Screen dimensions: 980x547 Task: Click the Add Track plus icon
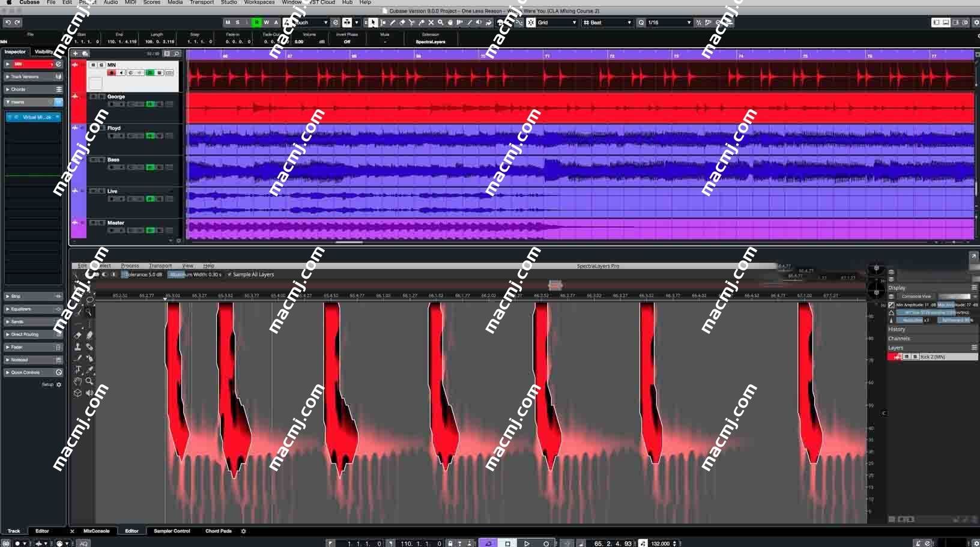[x=76, y=53]
